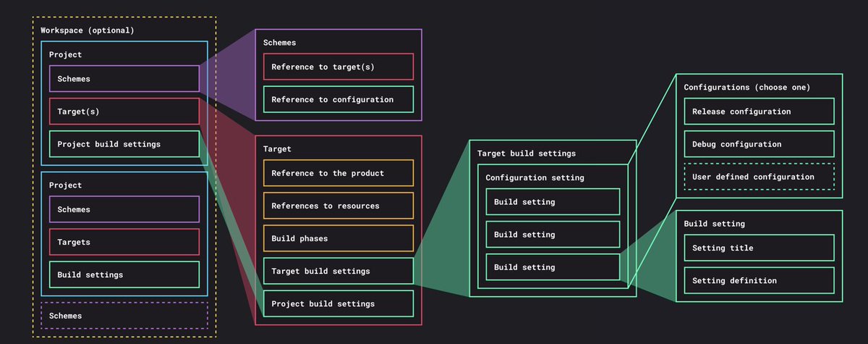
Task: Click the "Setting definition" box
Action: coord(759,280)
